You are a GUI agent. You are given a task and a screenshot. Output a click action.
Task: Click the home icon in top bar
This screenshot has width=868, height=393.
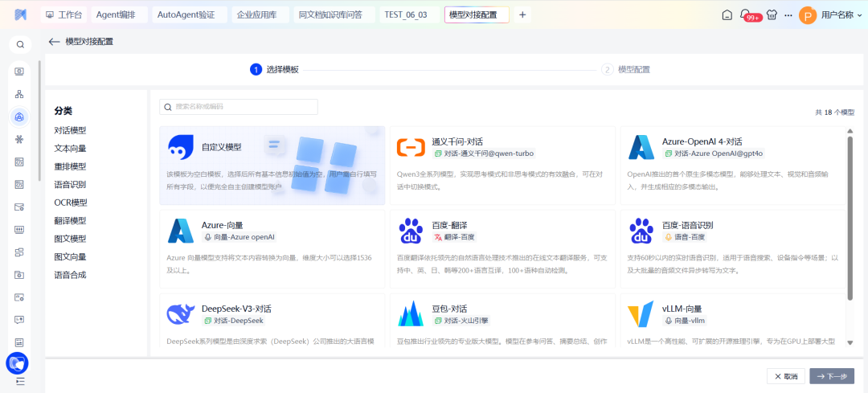click(x=727, y=14)
